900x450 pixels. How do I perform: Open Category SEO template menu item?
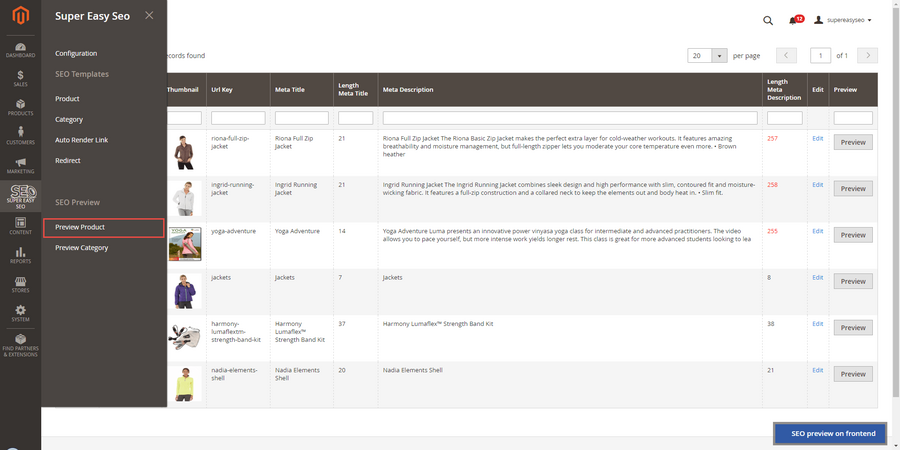[69, 119]
